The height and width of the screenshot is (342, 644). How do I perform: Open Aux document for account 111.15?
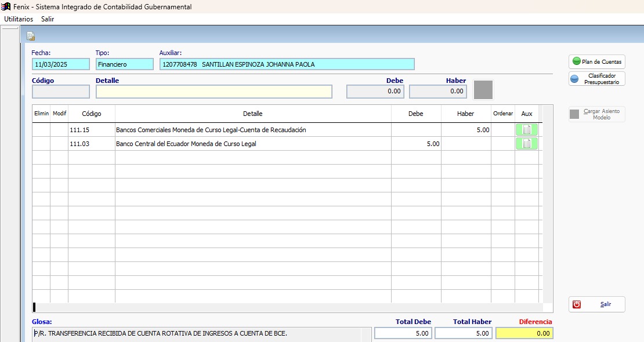click(x=526, y=130)
